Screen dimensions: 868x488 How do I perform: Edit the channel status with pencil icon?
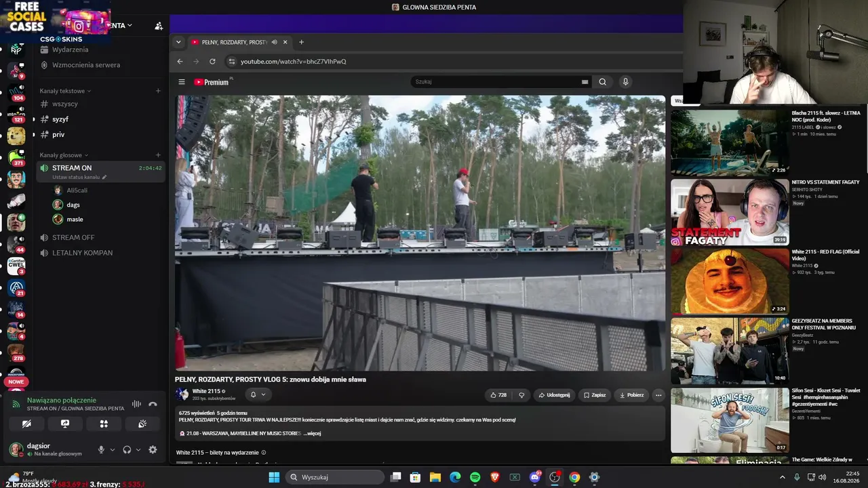[104, 177]
